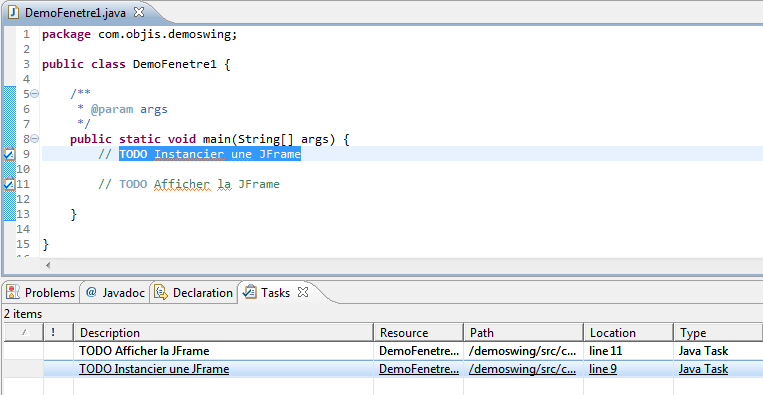Switch to the Javadoc tab

click(x=115, y=293)
